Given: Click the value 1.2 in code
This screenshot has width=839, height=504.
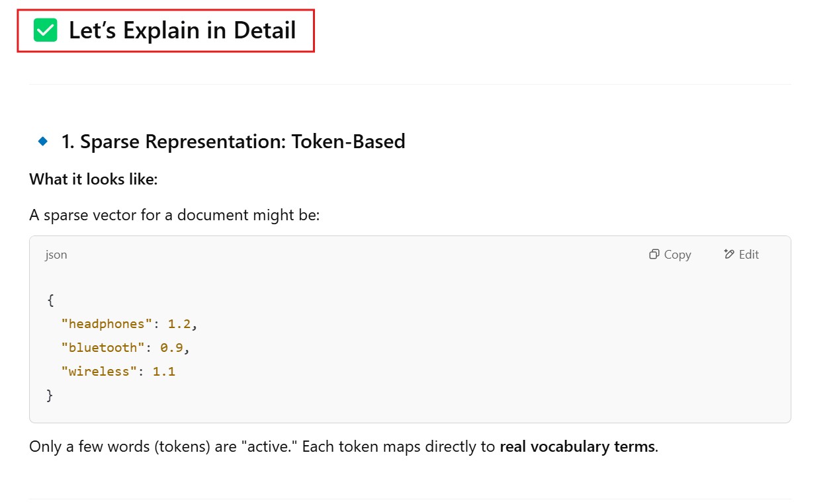Looking at the screenshot, I should tap(179, 324).
